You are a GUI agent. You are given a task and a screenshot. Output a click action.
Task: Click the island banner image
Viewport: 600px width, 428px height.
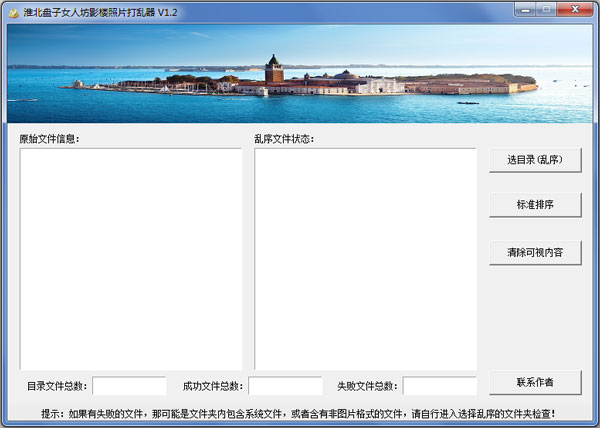coord(300,73)
